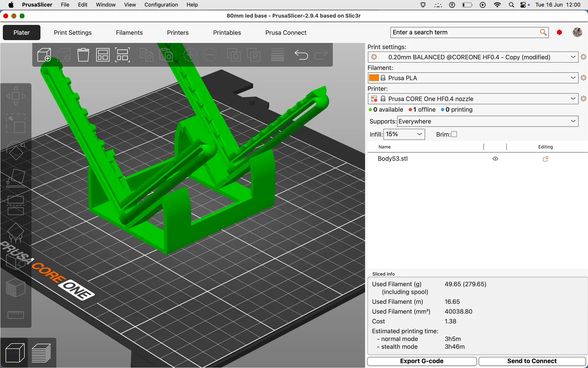Open macOS Spotlight search icon
Image resolution: width=588 pixels, height=368 pixels.
(x=511, y=5)
